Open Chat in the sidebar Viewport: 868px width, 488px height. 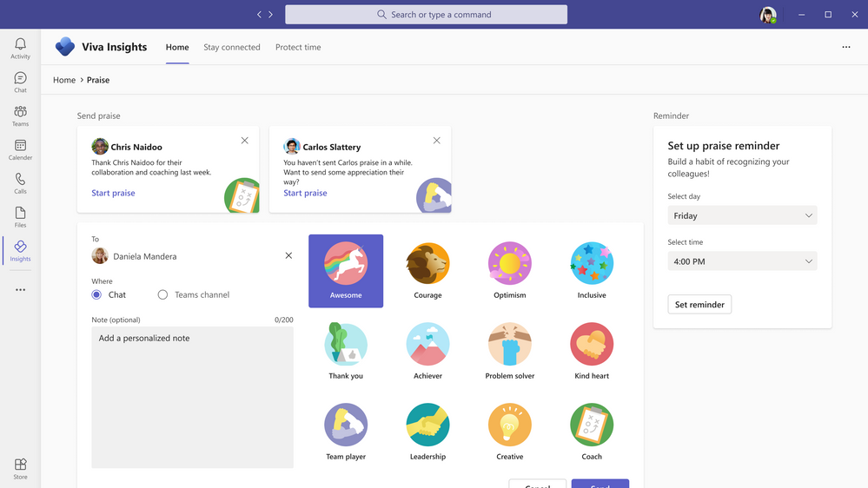tap(21, 82)
